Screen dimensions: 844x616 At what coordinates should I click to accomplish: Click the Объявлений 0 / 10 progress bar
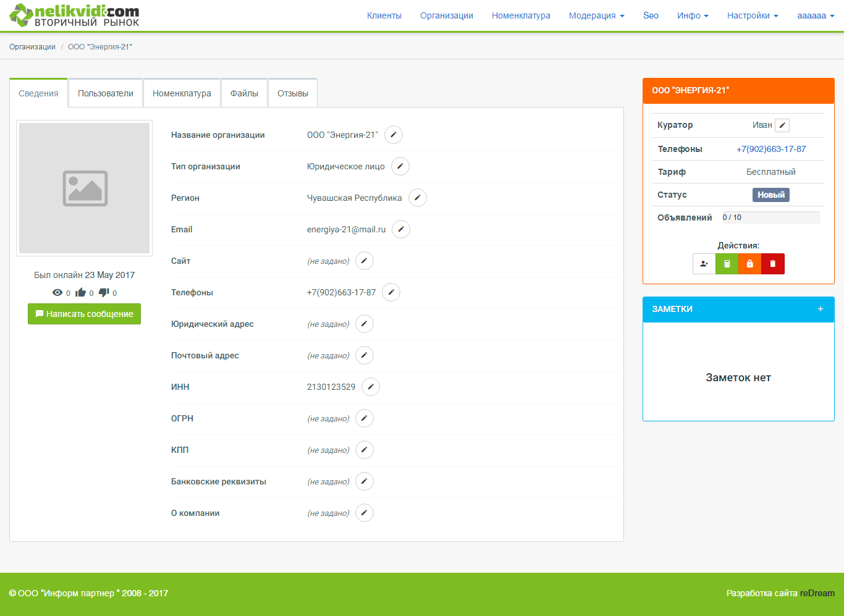pyautogui.click(x=771, y=217)
